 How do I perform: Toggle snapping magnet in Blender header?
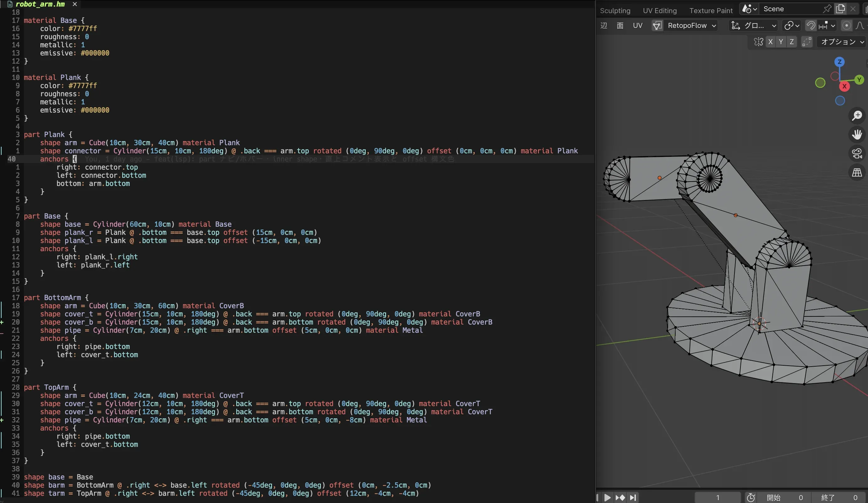click(x=811, y=25)
